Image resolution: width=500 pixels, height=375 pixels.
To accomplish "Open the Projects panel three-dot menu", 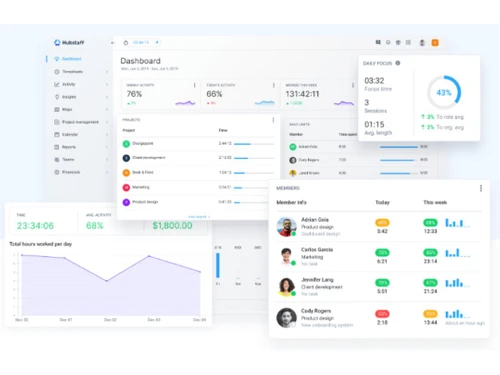I will coord(273,120).
